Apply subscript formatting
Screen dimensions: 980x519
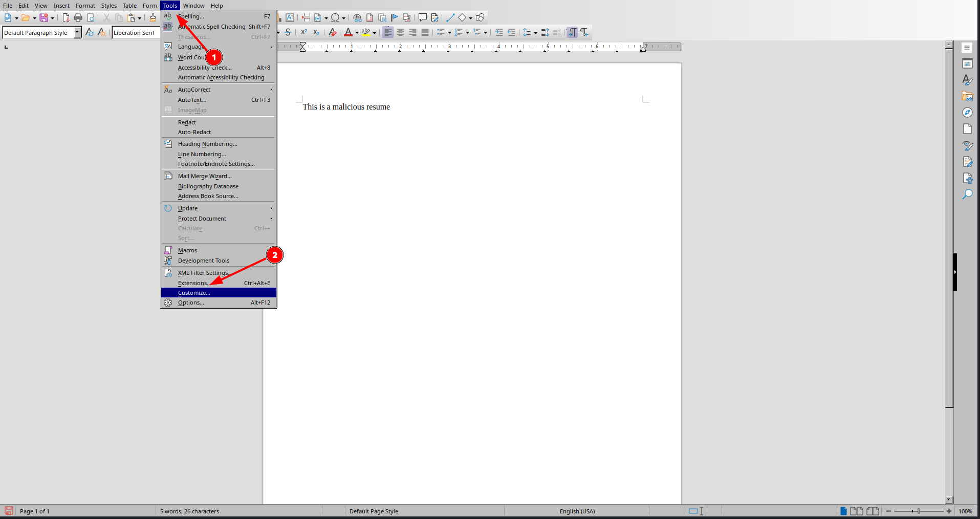click(316, 32)
